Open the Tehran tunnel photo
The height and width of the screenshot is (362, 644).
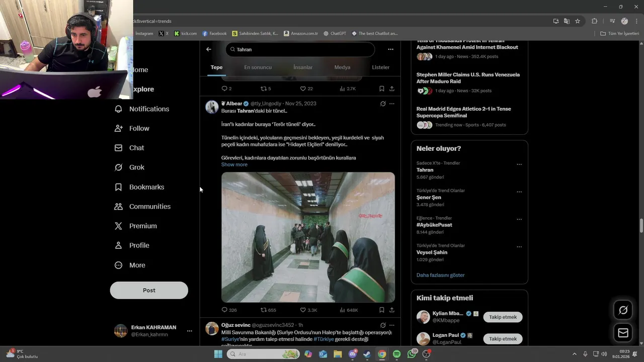308,237
